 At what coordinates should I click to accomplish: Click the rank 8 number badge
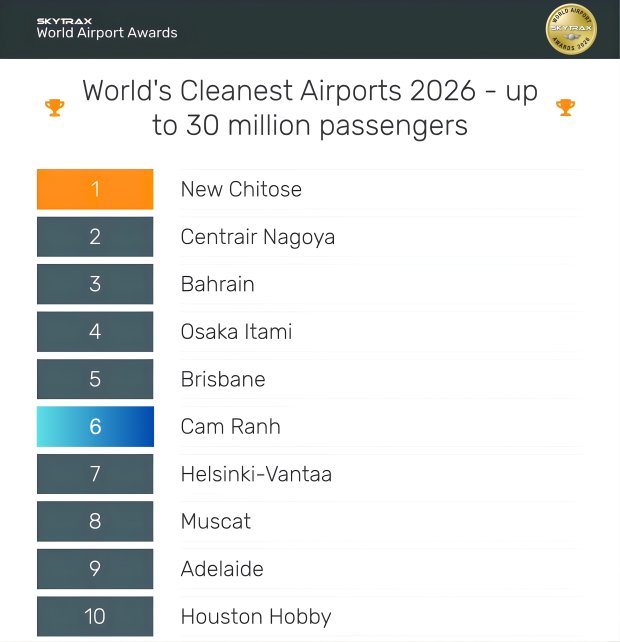pyautogui.click(x=95, y=521)
